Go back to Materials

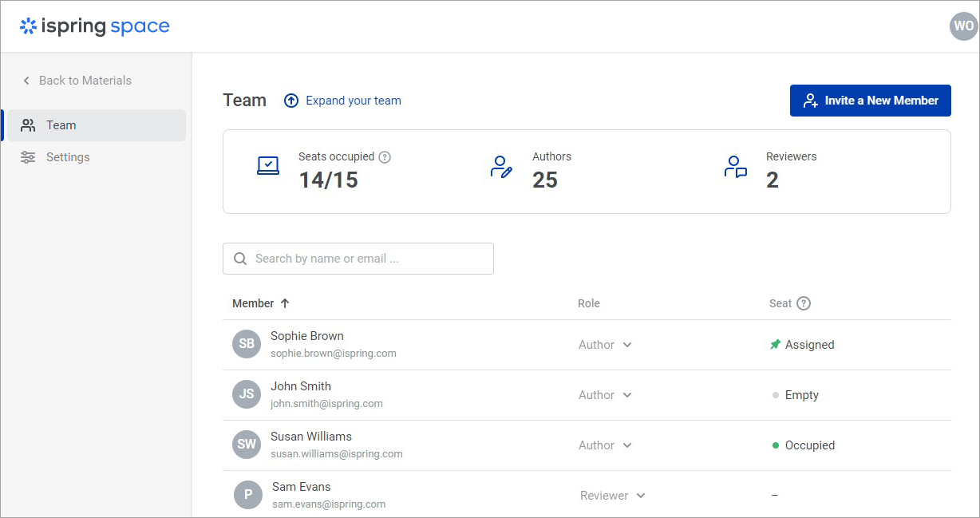coord(77,81)
